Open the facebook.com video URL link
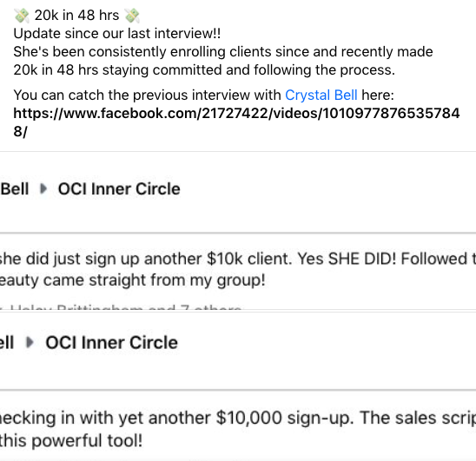The height and width of the screenshot is (461, 476). click(236, 122)
